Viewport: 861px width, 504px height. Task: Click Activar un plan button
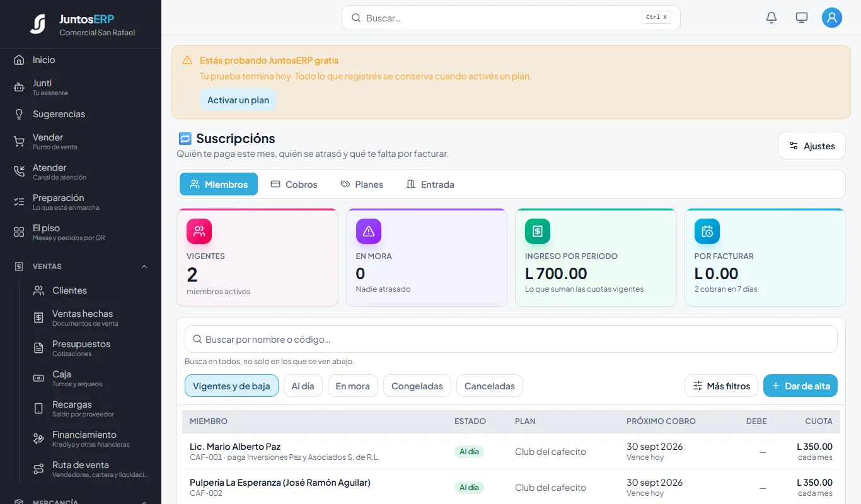pyautogui.click(x=238, y=100)
